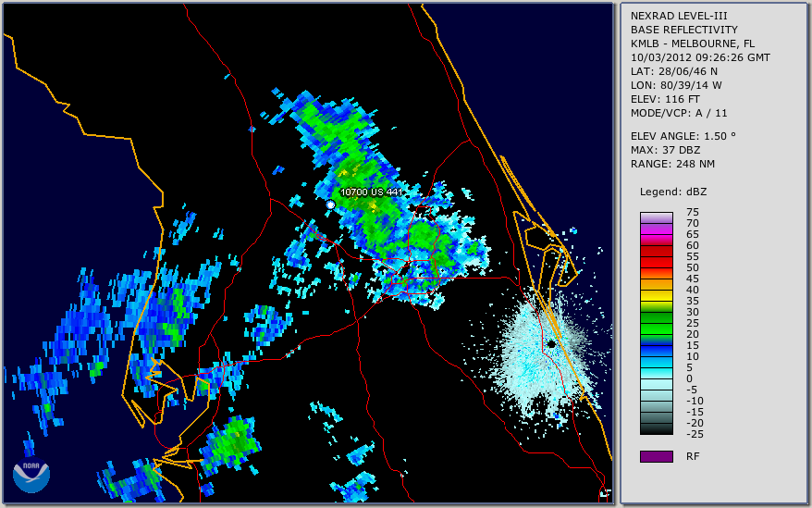Click the 'Legend: dBZ' heading
812x508 pixels.
coord(673,192)
